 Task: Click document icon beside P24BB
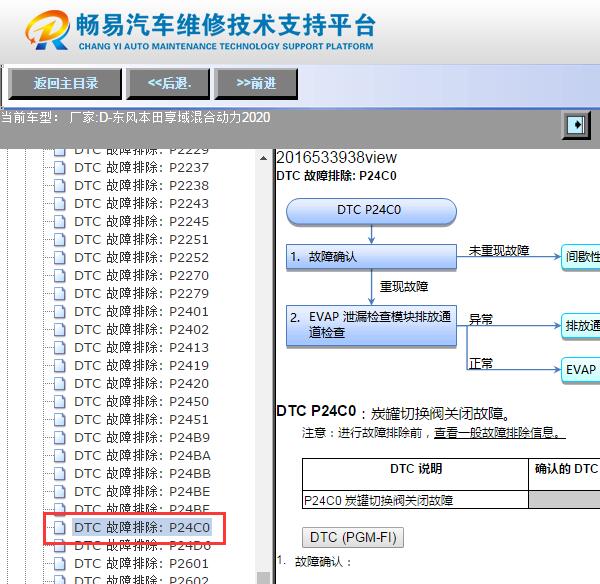pos(59,473)
